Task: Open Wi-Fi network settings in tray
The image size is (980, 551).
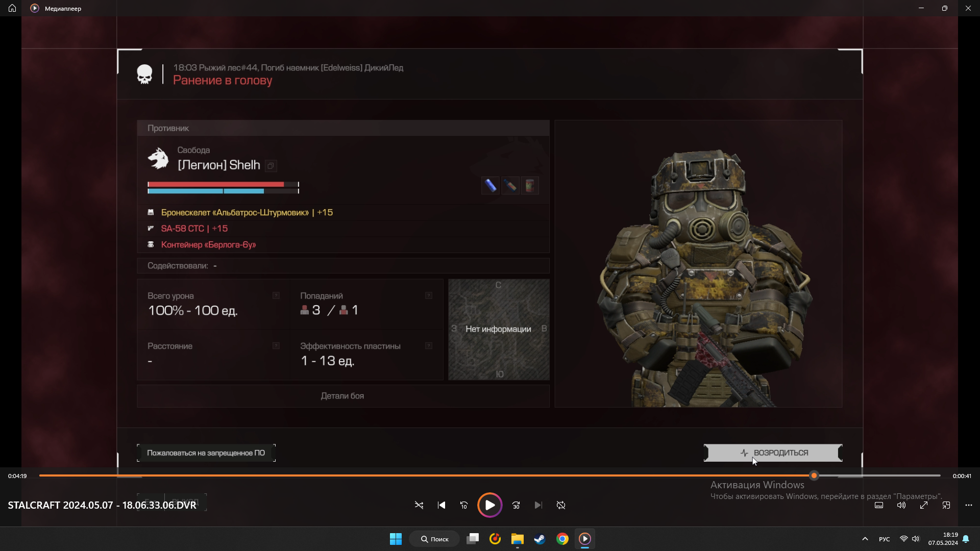Action: tap(903, 539)
